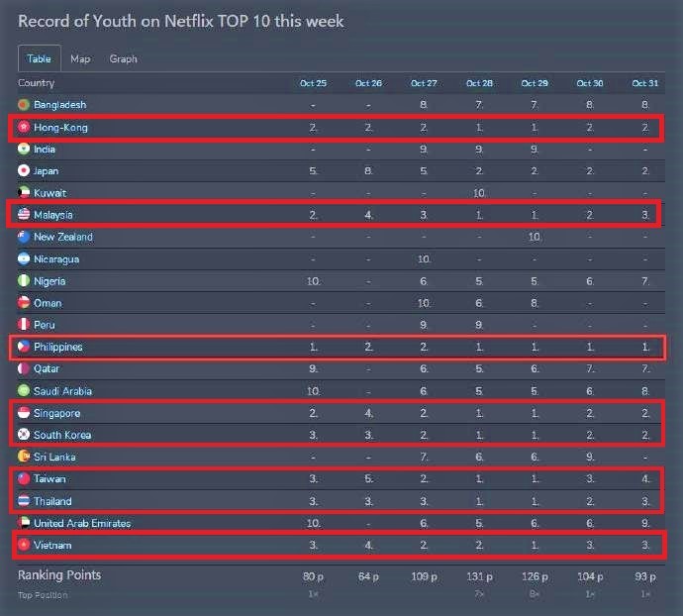
Task: Click the United Arab Emirates link
Action: pos(82,523)
